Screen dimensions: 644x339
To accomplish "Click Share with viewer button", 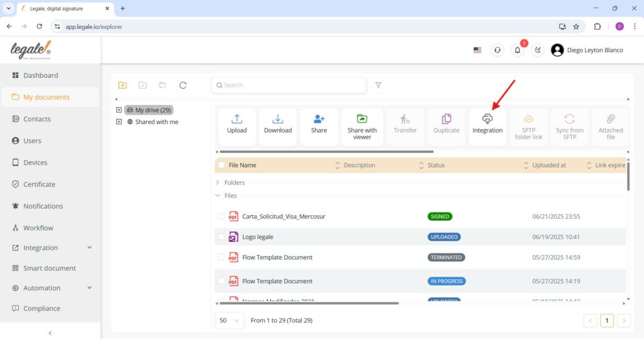I will click(x=362, y=126).
